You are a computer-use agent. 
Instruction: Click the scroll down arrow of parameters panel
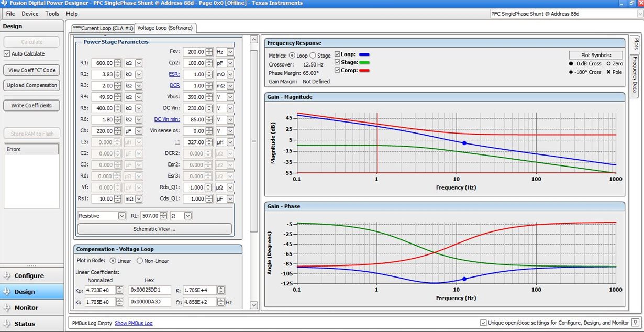pyautogui.click(x=254, y=305)
